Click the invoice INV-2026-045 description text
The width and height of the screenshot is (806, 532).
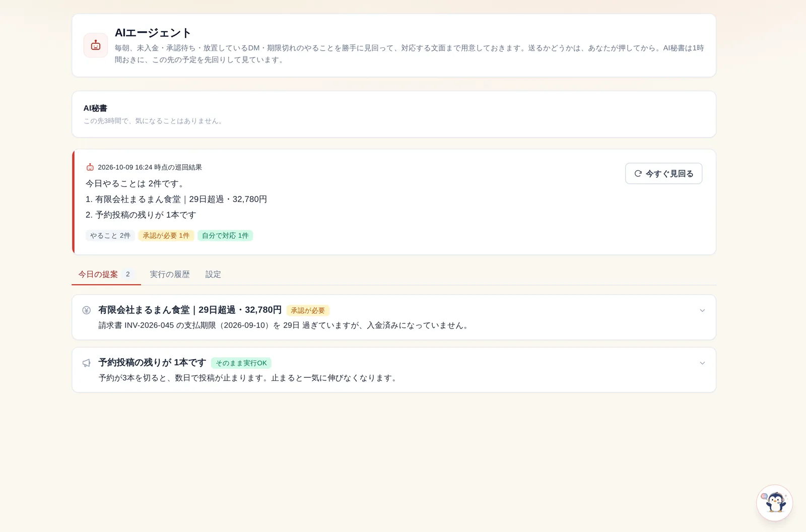point(285,325)
